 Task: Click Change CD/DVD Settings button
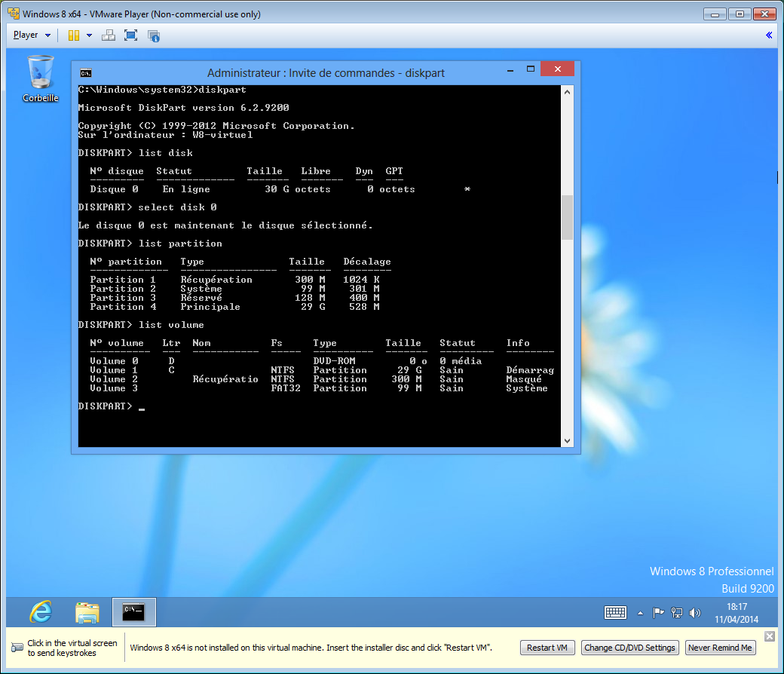click(x=629, y=648)
